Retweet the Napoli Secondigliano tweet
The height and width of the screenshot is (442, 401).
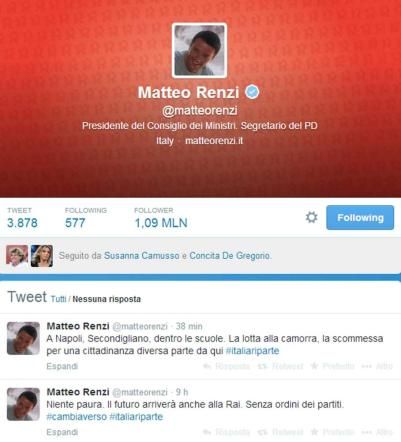pyautogui.click(x=280, y=366)
